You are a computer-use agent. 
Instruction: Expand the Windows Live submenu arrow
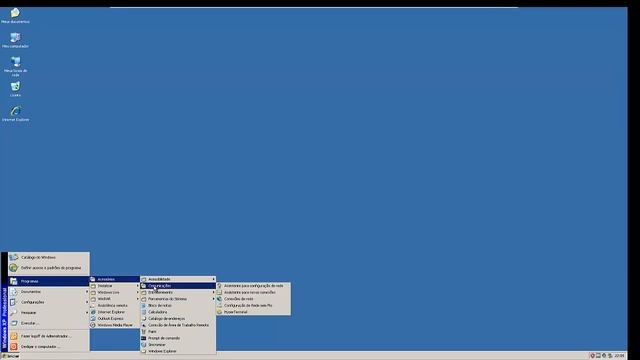click(138, 292)
